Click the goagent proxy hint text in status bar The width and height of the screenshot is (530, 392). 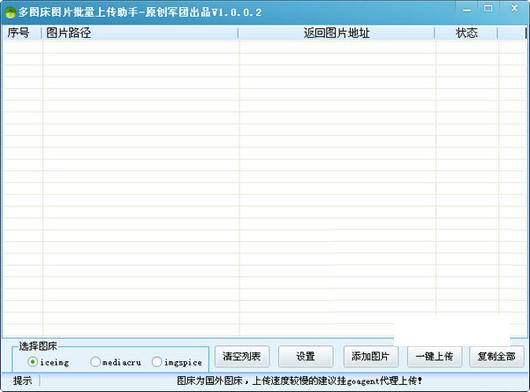click(x=299, y=381)
